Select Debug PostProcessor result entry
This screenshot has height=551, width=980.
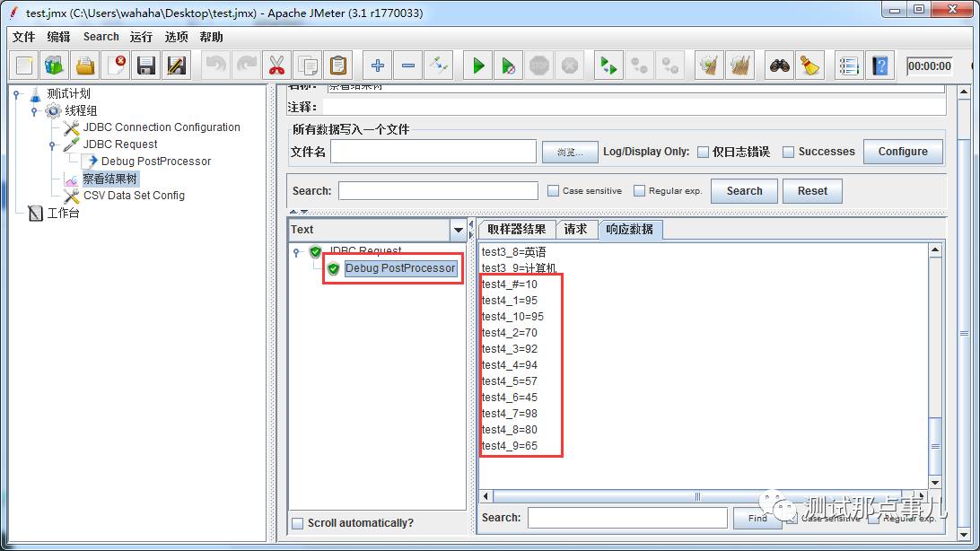(x=400, y=268)
